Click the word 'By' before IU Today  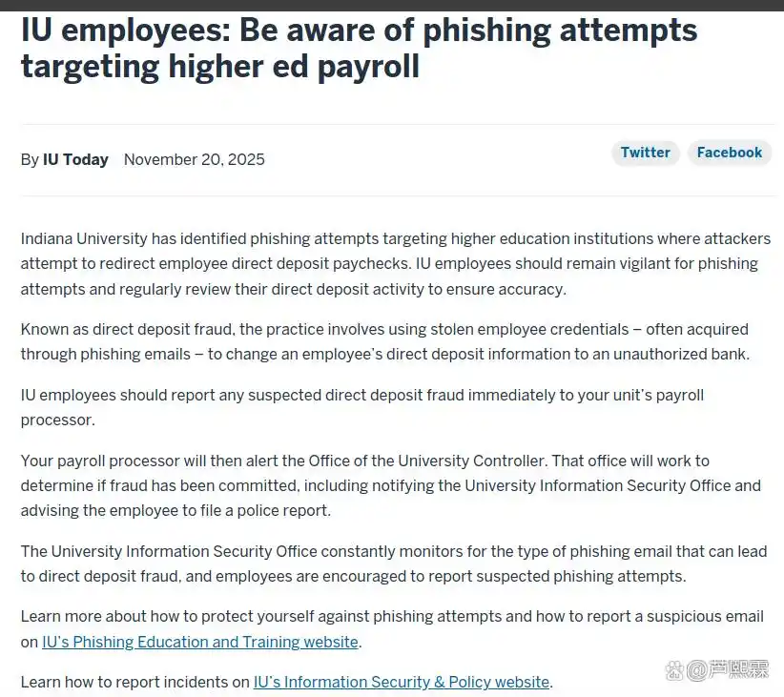(x=30, y=159)
